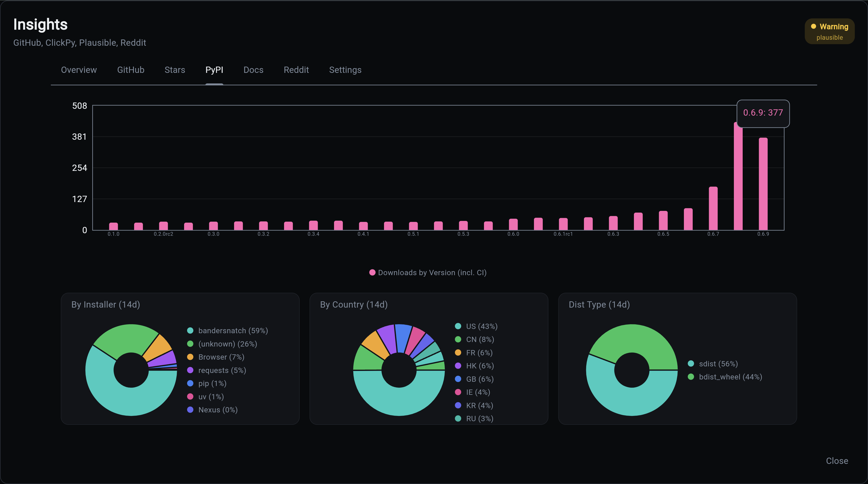Select the Stars tab
The width and height of the screenshot is (868, 484).
[x=175, y=70]
